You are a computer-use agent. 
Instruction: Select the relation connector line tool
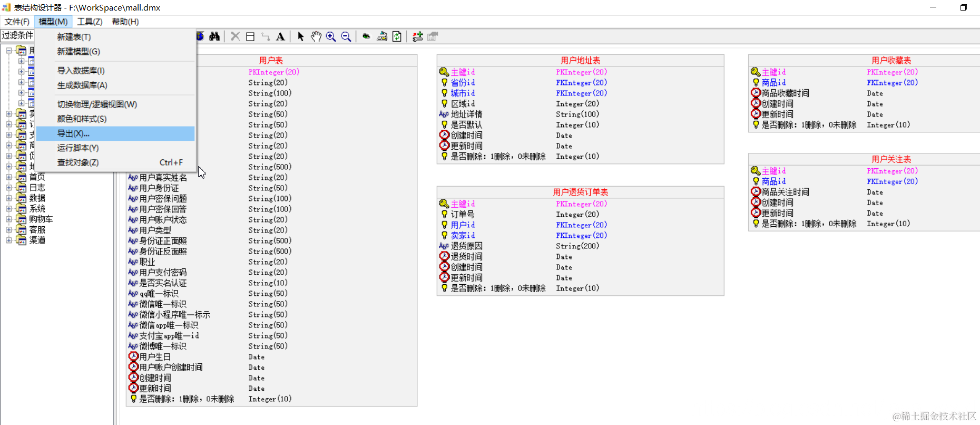[266, 36]
